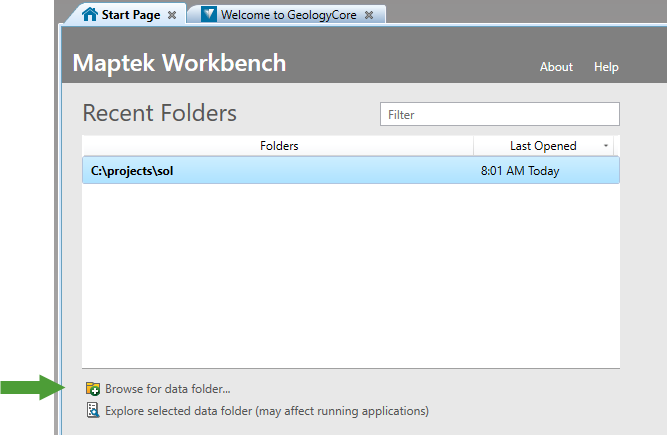Image resolution: width=667 pixels, height=435 pixels.
Task: Click Browse for data folder link
Action: [x=168, y=389]
